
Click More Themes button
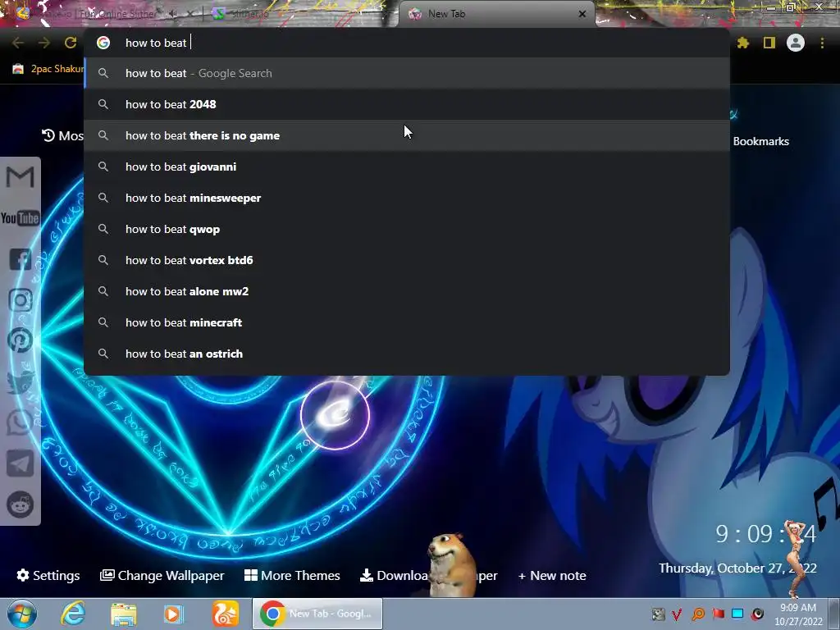tap(292, 575)
